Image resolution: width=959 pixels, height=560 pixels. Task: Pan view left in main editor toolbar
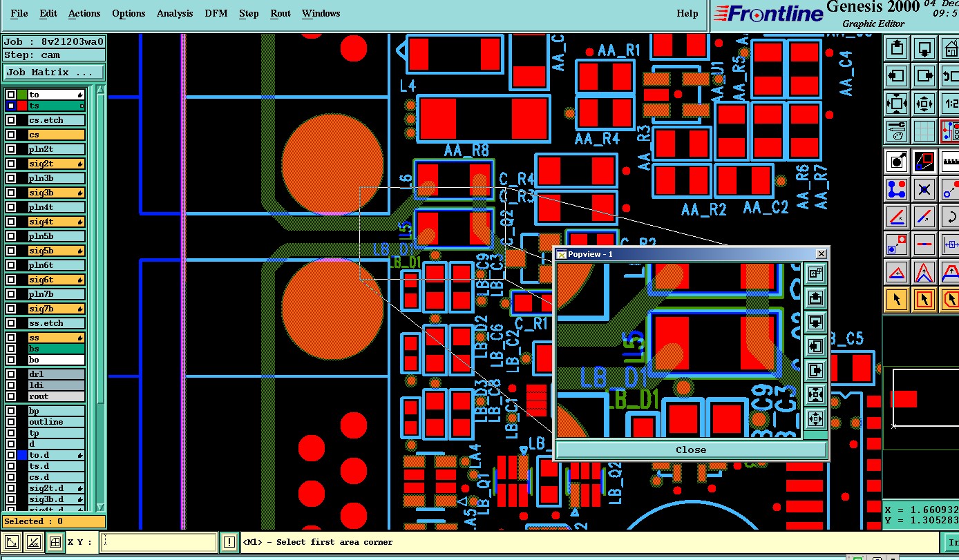896,75
